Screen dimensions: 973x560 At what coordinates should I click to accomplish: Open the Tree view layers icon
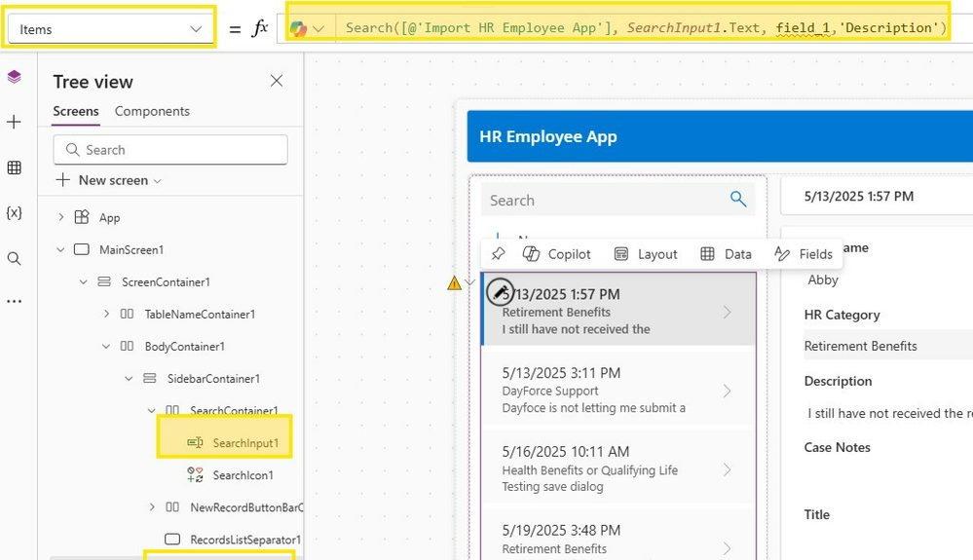click(15, 77)
